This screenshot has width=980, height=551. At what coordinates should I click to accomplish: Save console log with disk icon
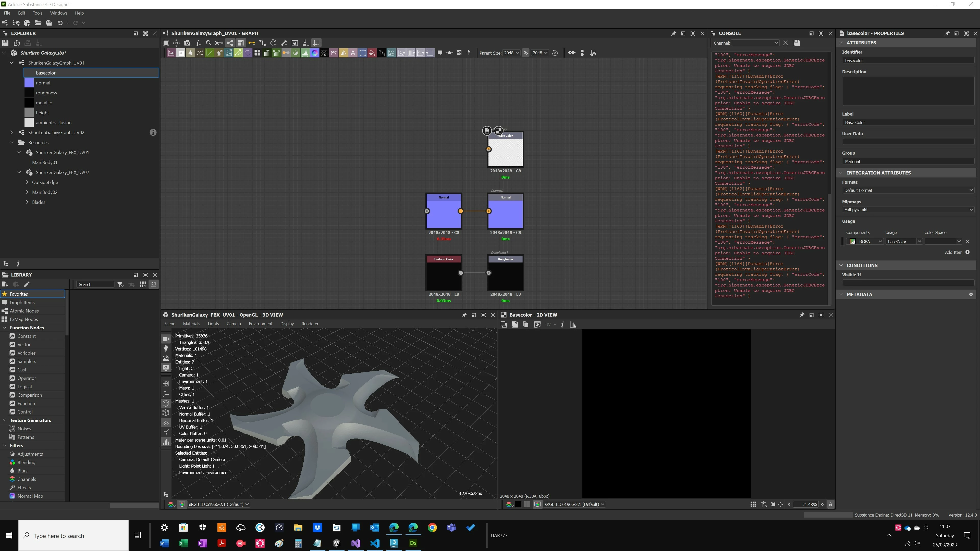(x=797, y=43)
